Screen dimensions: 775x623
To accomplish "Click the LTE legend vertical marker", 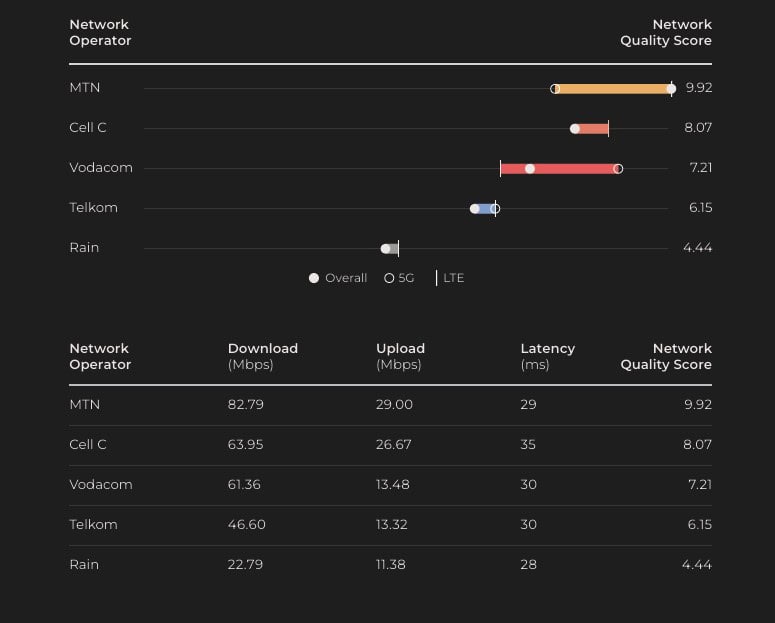I will (x=437, y=278).
